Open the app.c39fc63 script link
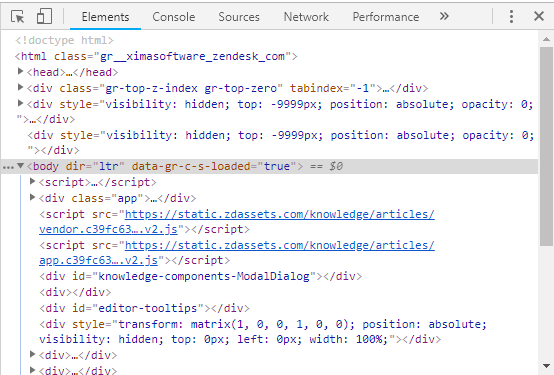The width and height of the screenshot is (554, 375). [x=236, y=253]
